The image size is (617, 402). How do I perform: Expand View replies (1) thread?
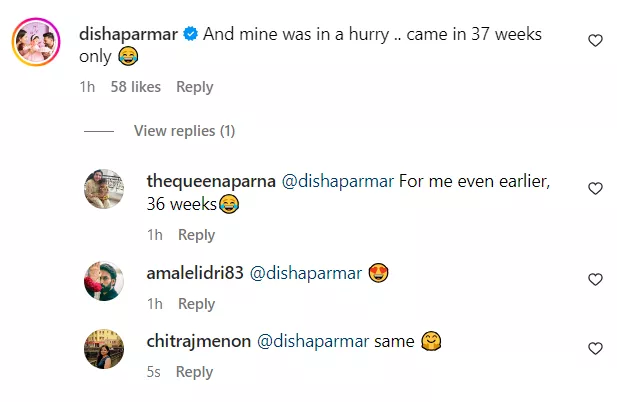click(184, 131)
